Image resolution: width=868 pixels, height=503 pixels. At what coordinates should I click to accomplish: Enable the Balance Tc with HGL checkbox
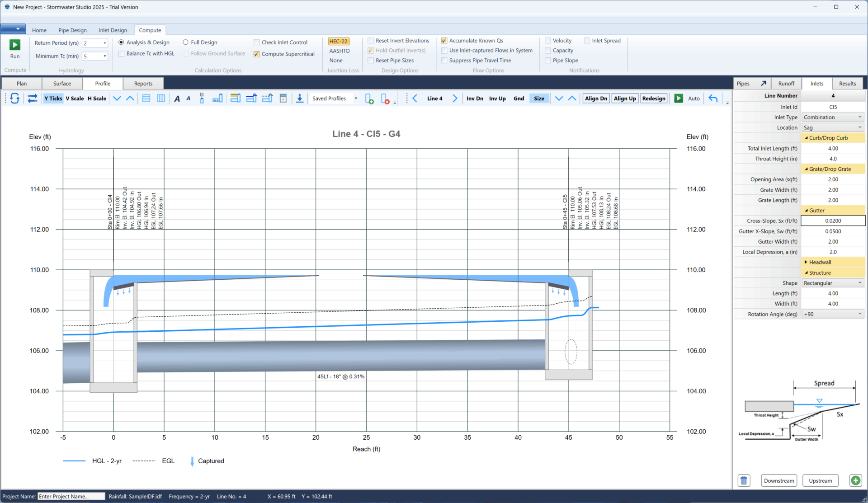pyautogui.click(x=121, y=54)
